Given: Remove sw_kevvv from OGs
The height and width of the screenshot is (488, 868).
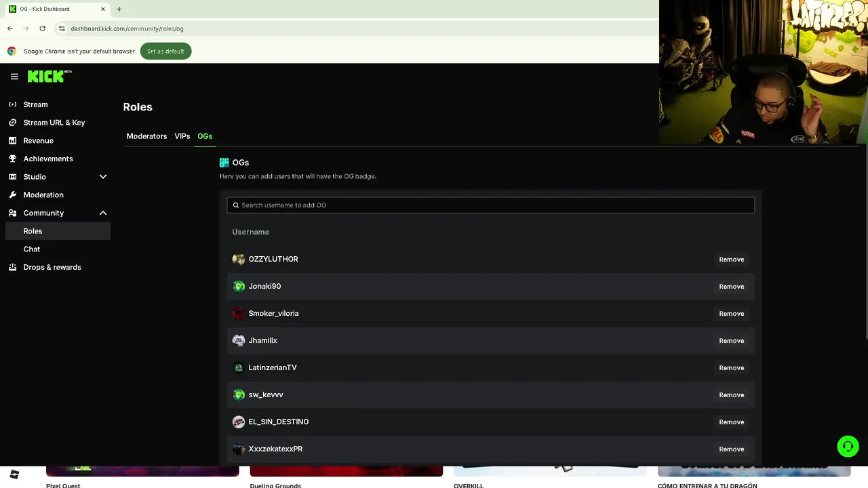Looking at the screenshot, I should (731, 394).
